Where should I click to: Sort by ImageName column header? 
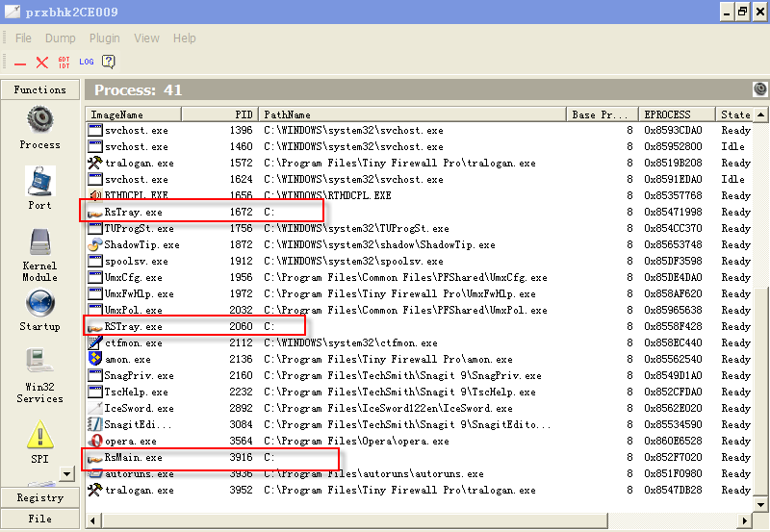[x=133, y=114]
